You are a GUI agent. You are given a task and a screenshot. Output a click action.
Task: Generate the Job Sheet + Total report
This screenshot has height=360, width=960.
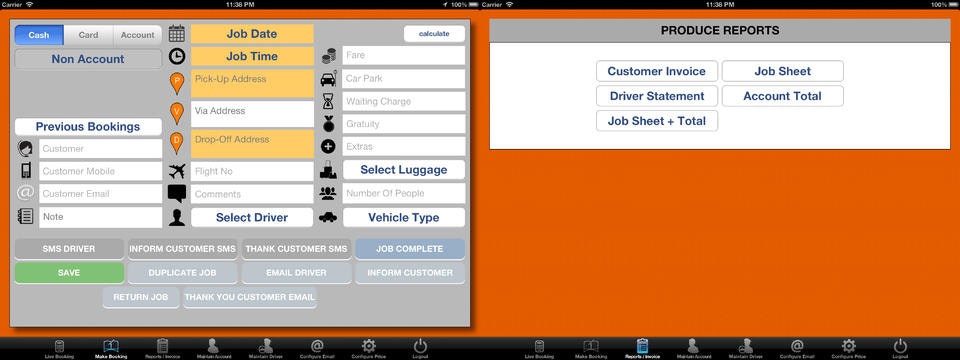[657, 121]
